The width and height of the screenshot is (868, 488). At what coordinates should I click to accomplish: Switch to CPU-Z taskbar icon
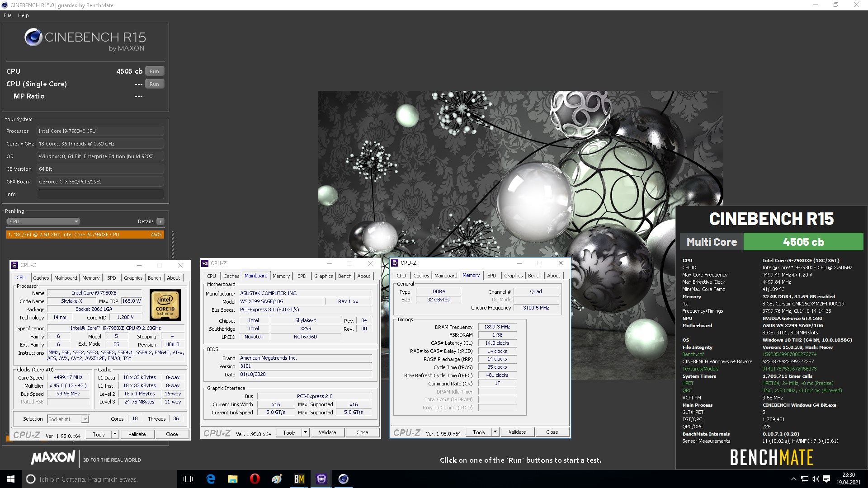tap(321, 479)
